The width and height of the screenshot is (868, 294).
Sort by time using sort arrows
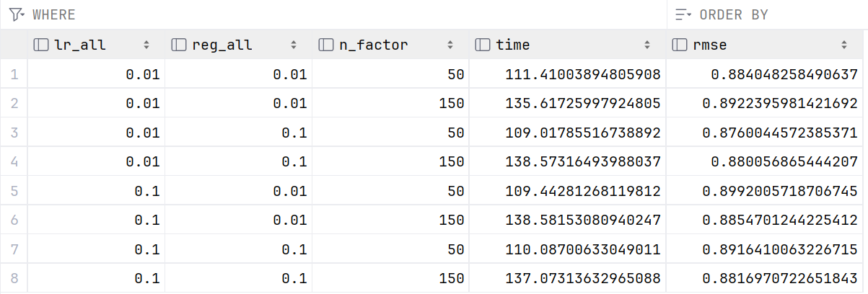647,45
